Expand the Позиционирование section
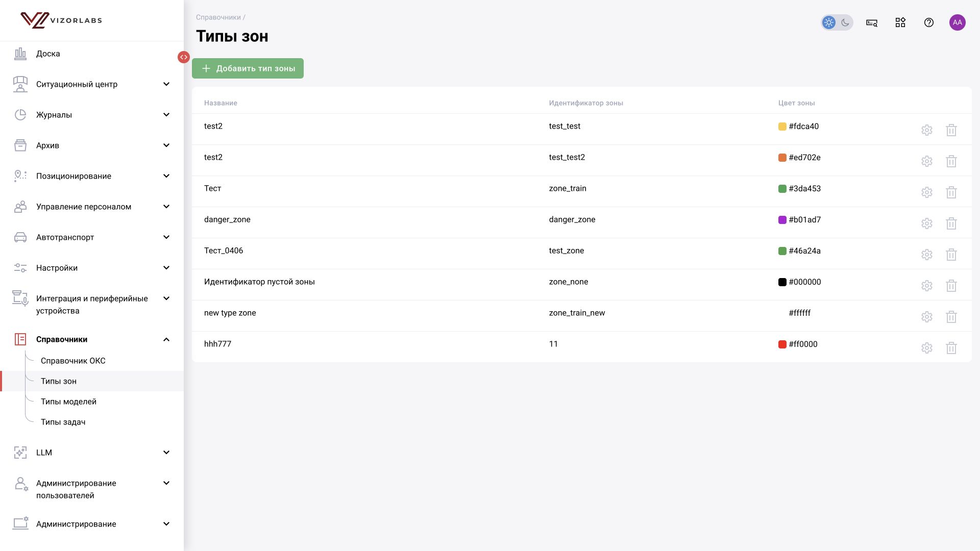 click(x=92, y=176)
